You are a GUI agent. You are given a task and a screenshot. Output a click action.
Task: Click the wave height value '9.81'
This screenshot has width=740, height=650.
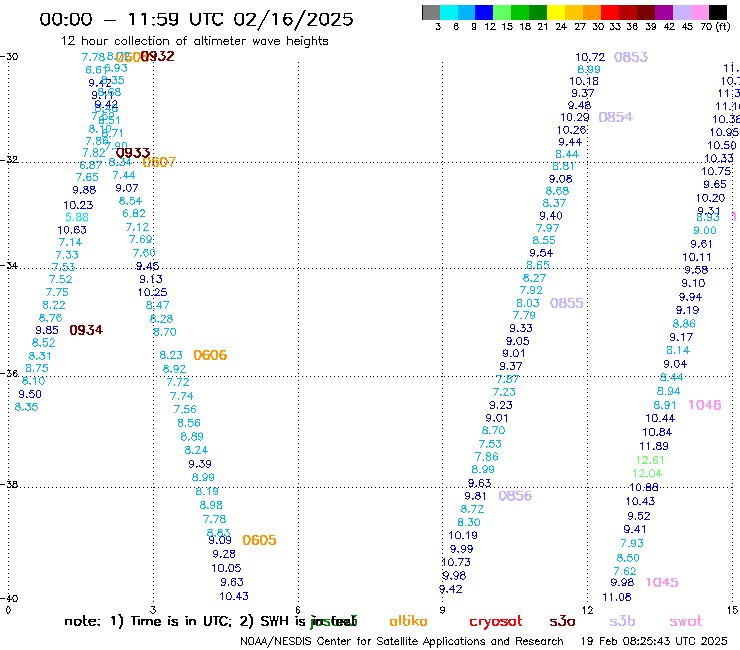click(475, 496)
